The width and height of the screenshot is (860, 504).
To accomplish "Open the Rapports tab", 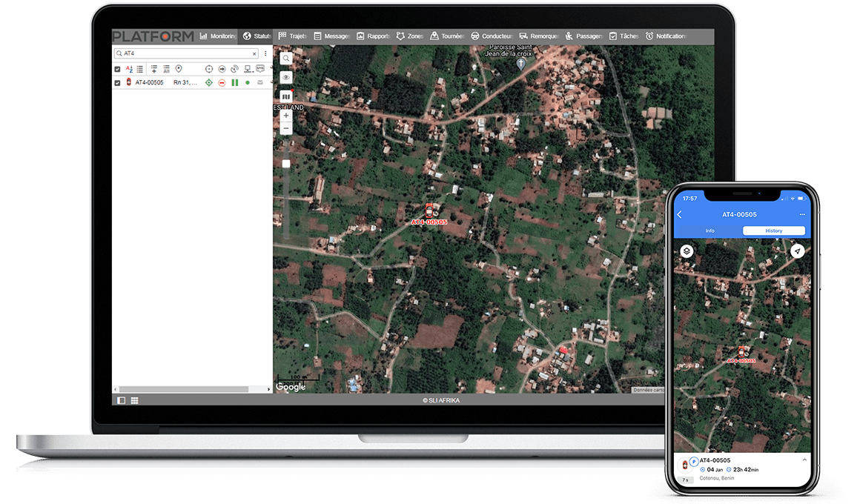I will 373,36.
